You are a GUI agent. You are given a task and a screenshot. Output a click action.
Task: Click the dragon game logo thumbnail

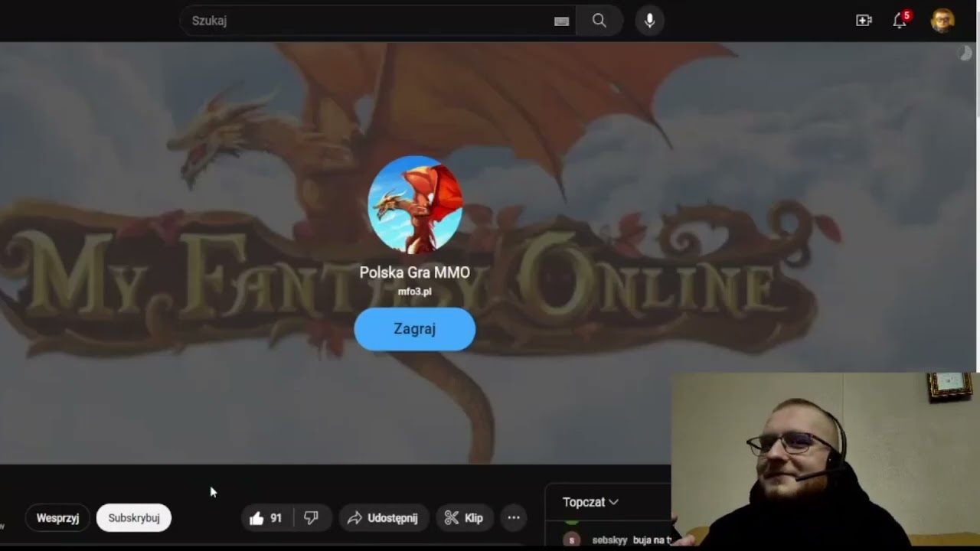click(415, 205)
